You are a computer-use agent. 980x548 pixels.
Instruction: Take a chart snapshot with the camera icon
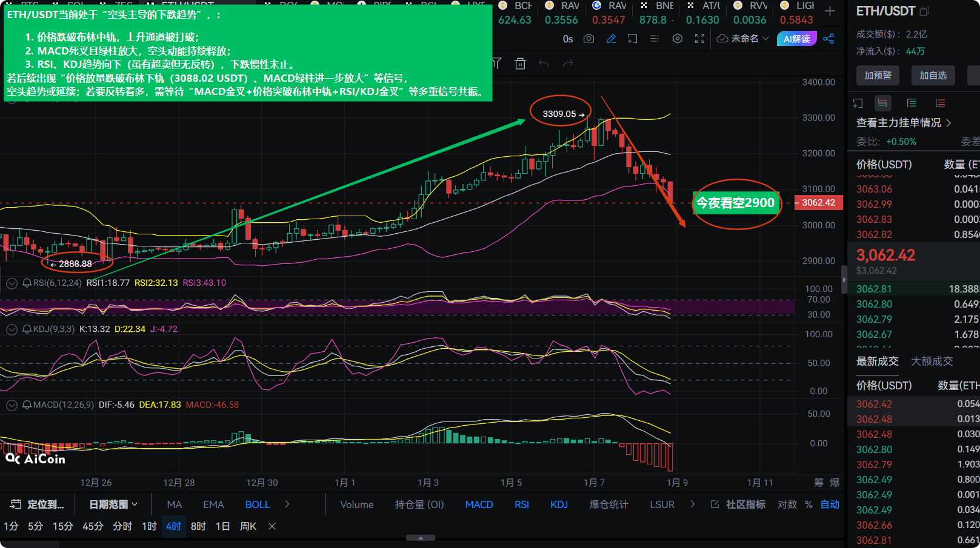tap(588, 39)
